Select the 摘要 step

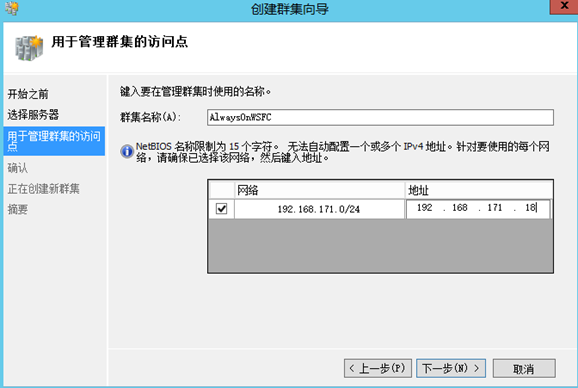[x=18, y=209]
